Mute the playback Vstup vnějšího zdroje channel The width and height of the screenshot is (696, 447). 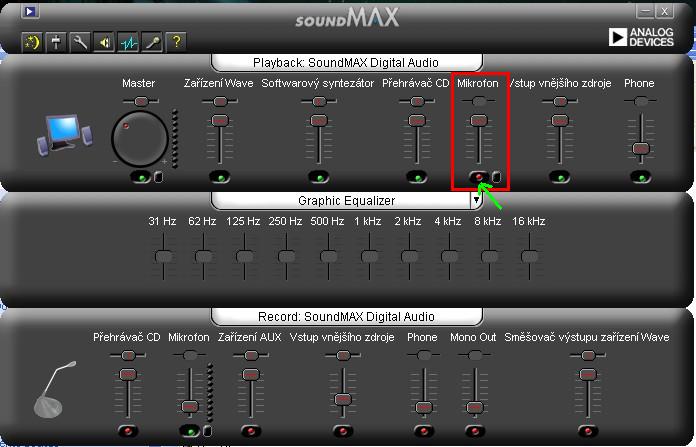coord(560,178)
